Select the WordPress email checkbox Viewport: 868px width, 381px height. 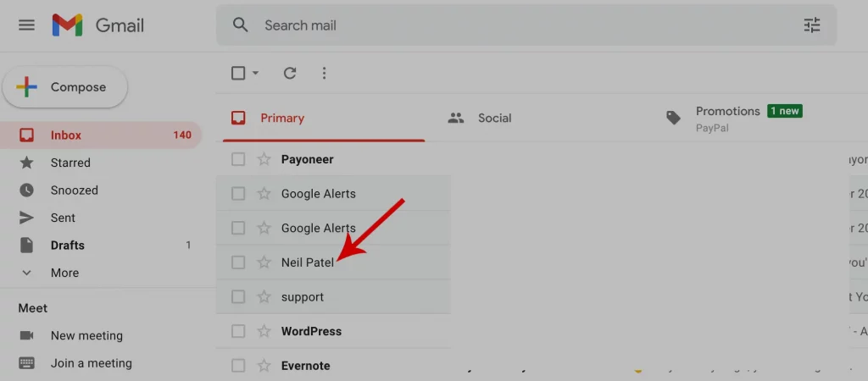point(238,331)
